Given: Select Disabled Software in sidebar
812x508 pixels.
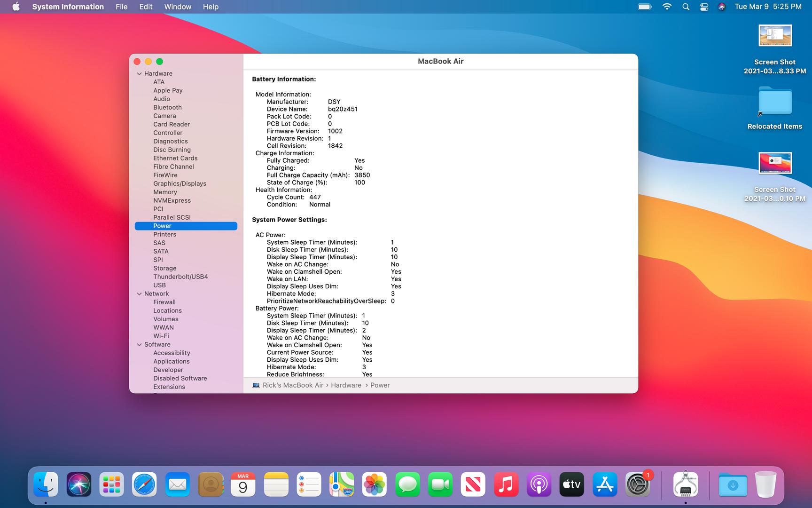Looking at the screenshot, I should tap(180, 378).
